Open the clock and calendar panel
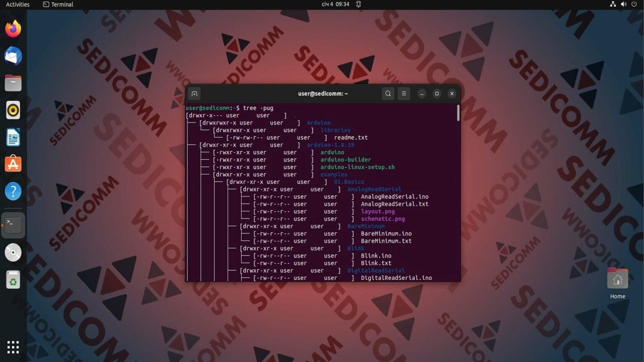 pyautogui.click(x=335, y=4)
